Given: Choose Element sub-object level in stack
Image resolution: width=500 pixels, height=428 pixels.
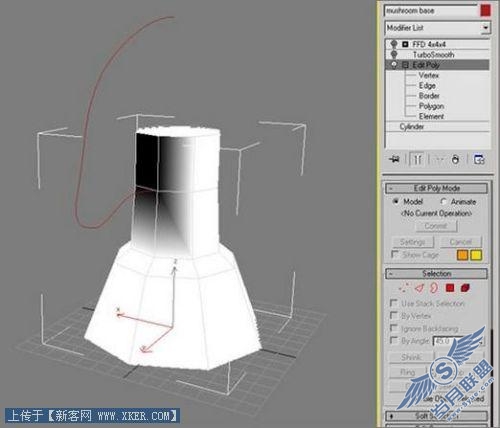Looking at the screenshot, I should pyautogui.click(x=431, y=116).
